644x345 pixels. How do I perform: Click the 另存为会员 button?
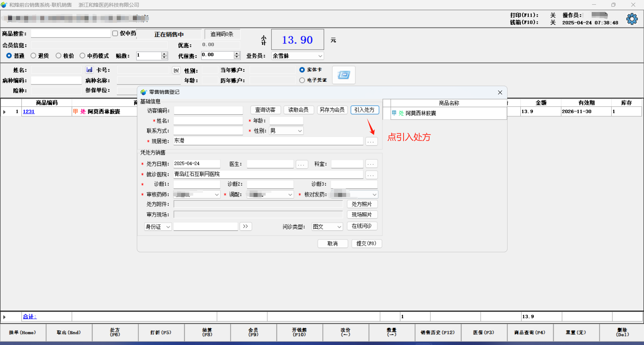tap(332, 110)
